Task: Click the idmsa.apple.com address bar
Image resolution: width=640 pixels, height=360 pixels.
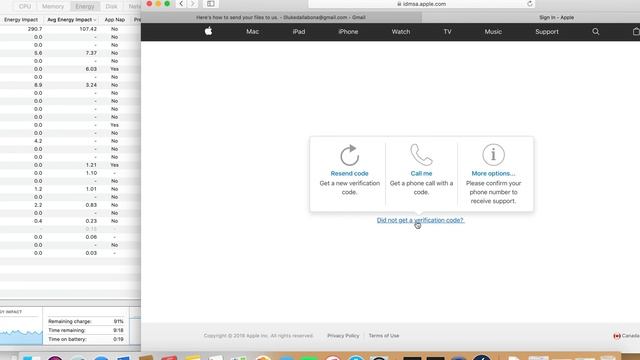Action: 421,4
